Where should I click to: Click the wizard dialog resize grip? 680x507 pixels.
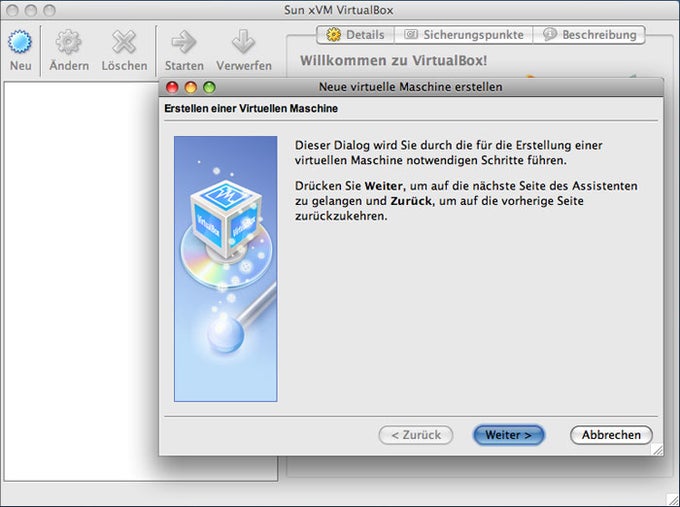[x=657, y=450]
